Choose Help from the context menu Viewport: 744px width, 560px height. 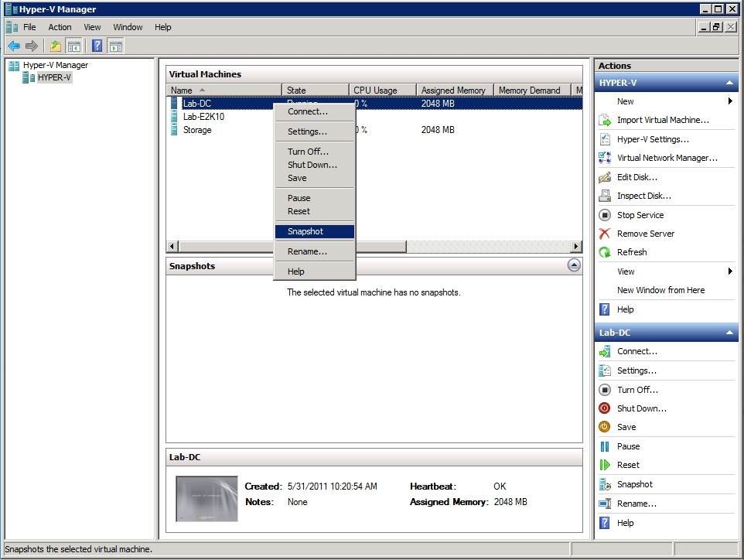315,271
